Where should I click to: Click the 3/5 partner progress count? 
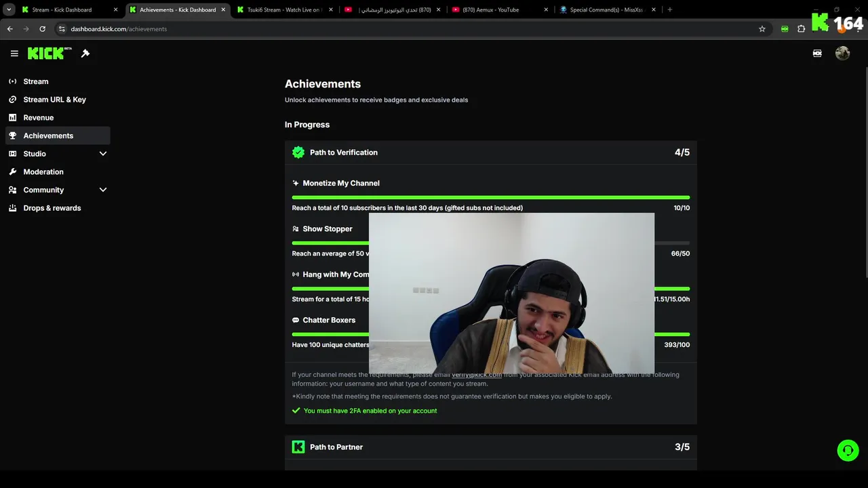click(x=682, y=447)
